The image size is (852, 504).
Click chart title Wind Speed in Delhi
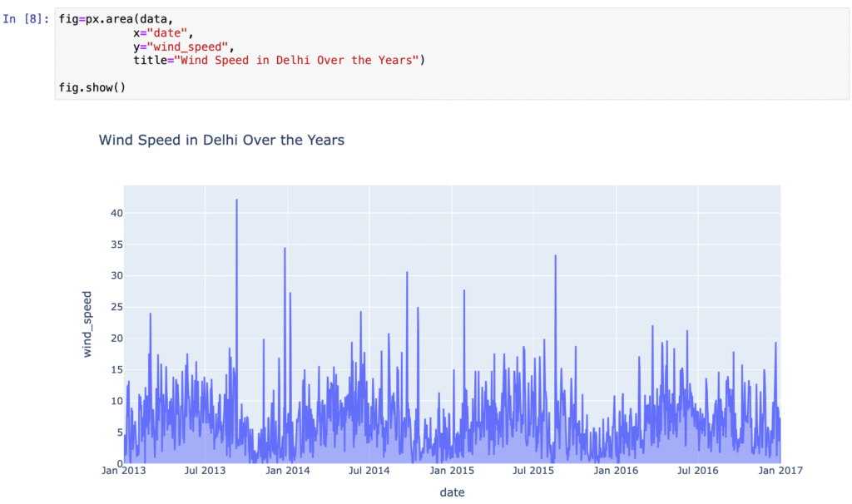point(221,140)
